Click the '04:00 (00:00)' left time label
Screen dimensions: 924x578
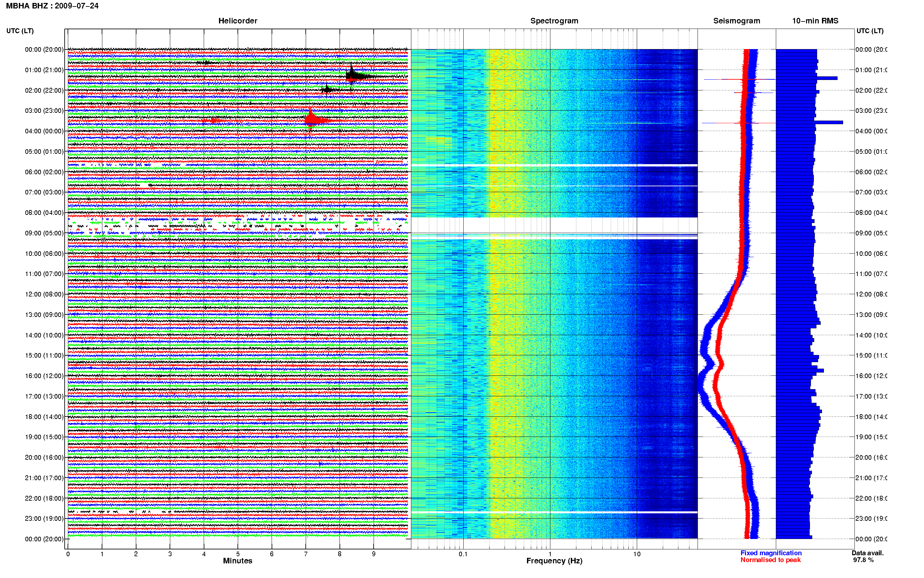pos(44,131)
